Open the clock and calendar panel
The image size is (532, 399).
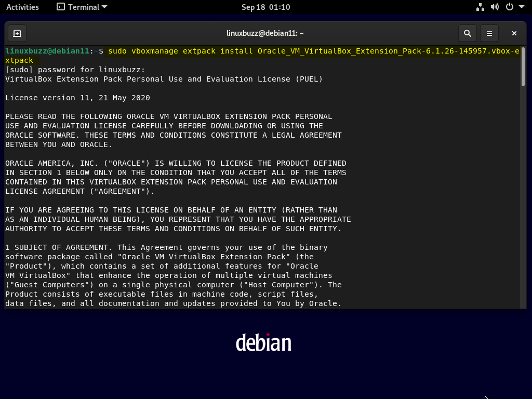[265, 7]
